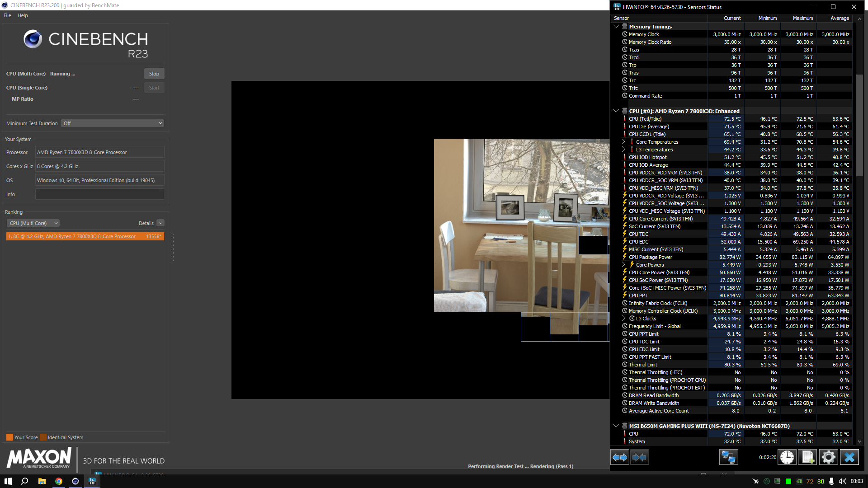Click the Maximum column header
This screenshot has height=488, width=868.
point(797,18)
